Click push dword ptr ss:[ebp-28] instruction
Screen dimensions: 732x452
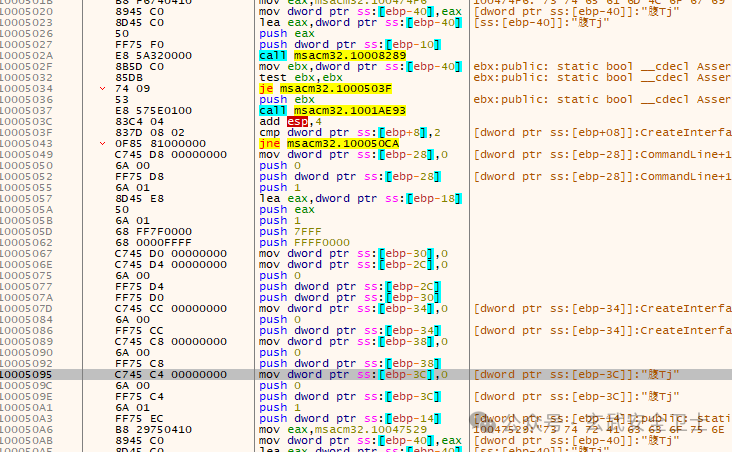click(x=350, y=177)
